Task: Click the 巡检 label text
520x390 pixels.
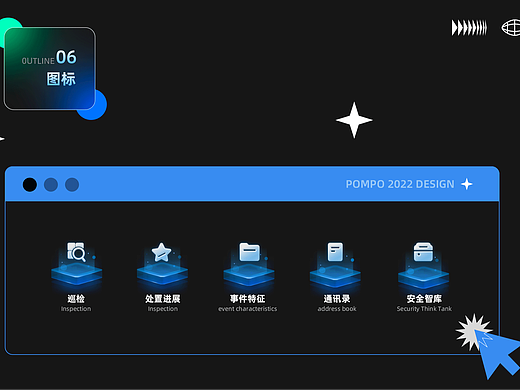Action: tap(76, 298)
